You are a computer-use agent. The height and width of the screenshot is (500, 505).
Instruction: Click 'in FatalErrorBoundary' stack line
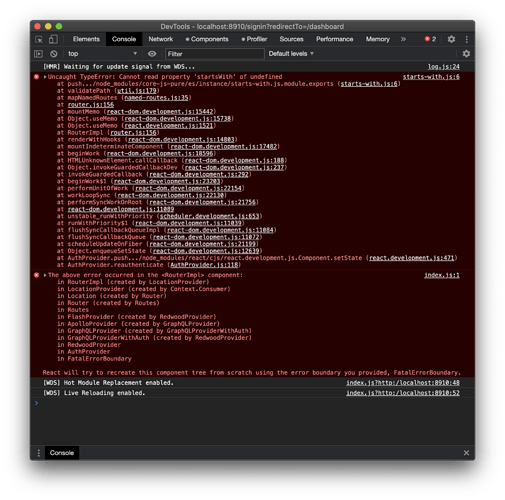94,359
